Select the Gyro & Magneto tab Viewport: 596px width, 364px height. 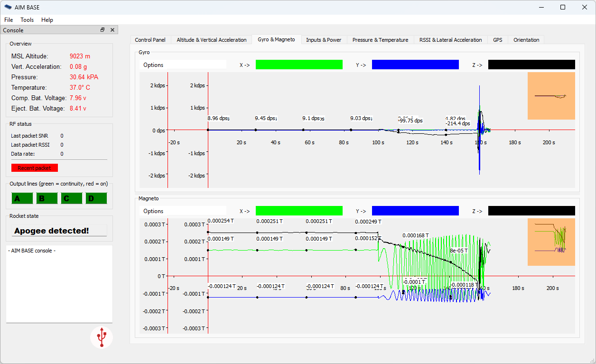pos(276,39)
